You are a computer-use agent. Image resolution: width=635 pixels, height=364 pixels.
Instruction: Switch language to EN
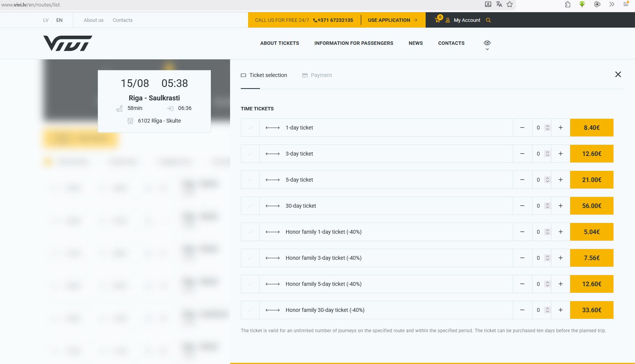pyautogui.click(x=59, y=20)
